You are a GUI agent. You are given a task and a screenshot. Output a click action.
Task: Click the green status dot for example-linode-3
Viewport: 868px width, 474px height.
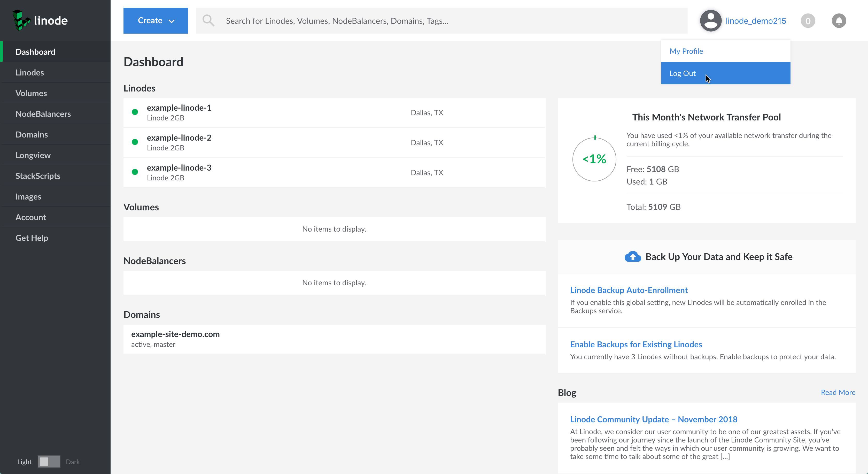click(135, 172)
